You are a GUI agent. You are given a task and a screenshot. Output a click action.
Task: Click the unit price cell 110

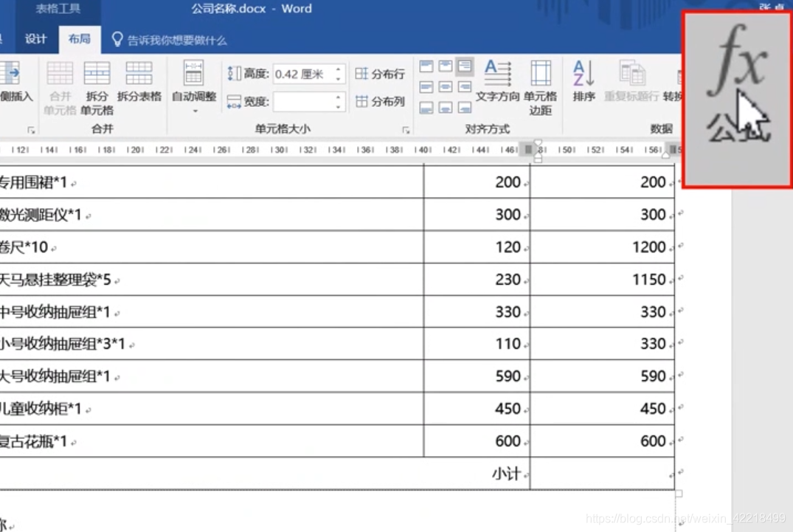[477, 344]
